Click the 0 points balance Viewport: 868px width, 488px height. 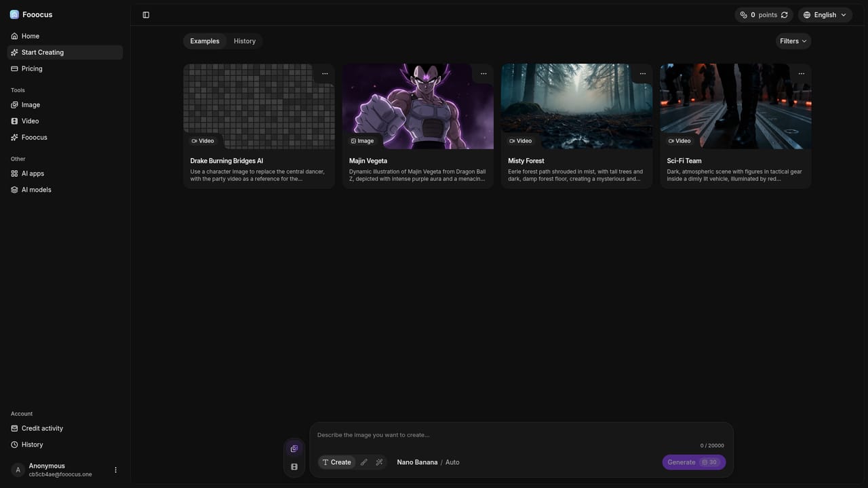758,15
